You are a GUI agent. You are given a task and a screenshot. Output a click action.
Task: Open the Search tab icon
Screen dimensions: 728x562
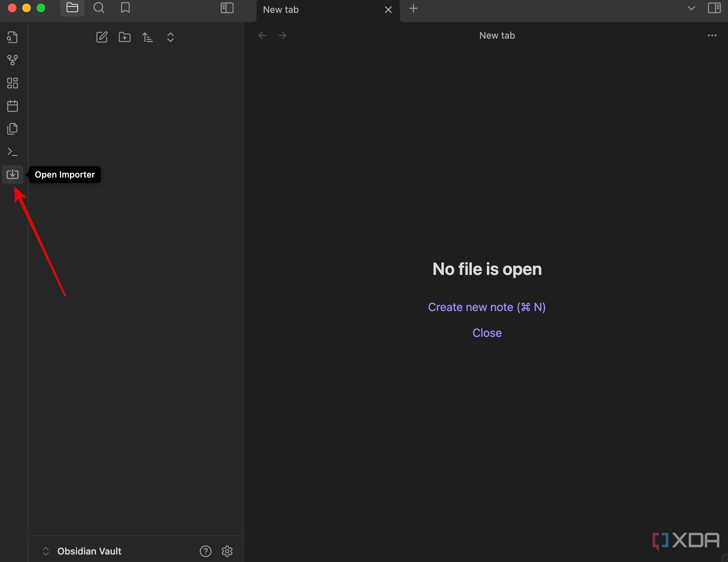coord(99,8)
